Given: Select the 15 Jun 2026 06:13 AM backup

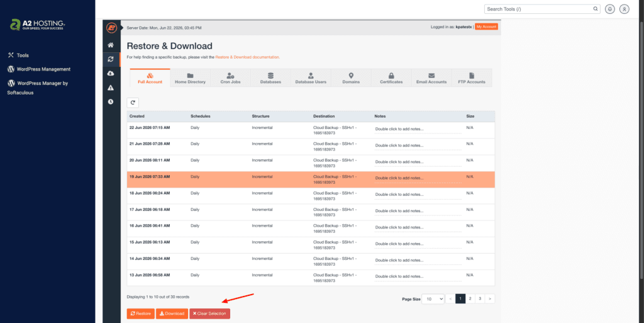Looking at the screenshot, I should [x=311, y=246].
